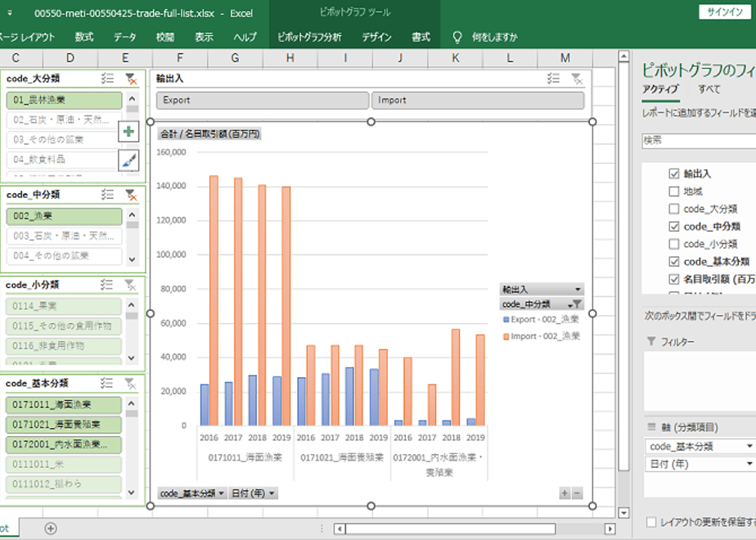Check the 輸出入 field checkbox

point(674,173)
